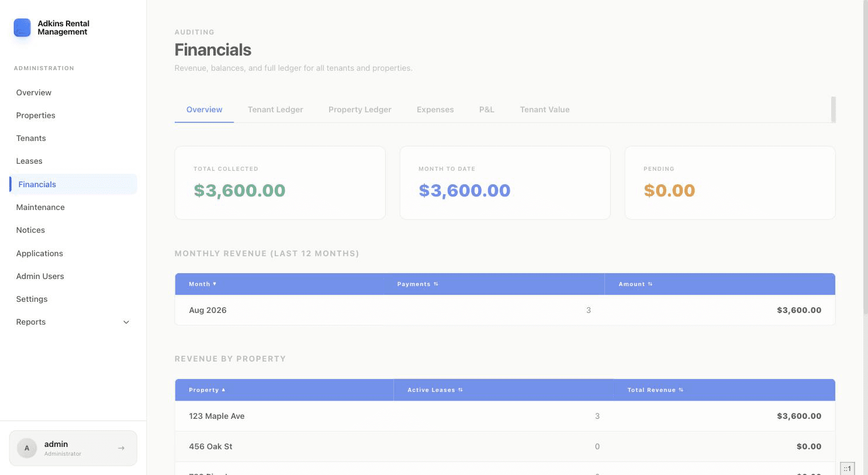This screenshot has height=475, width=868.
Task: Expand the Reports chevron in sidebar
Action: [126, 322]
